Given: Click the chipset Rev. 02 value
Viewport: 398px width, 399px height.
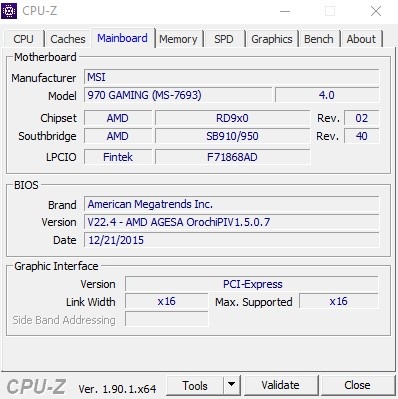Looking at the screenshot, I should tap(361, 118).
